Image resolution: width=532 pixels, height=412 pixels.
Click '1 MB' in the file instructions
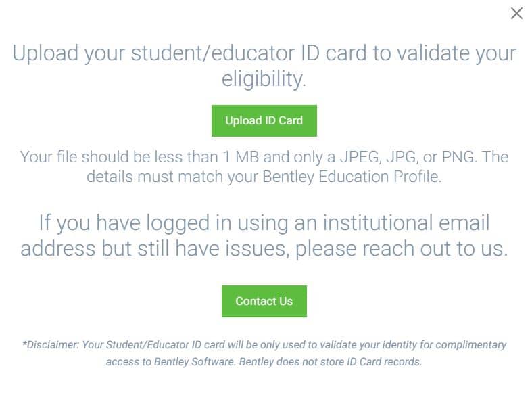click(241, 157)
